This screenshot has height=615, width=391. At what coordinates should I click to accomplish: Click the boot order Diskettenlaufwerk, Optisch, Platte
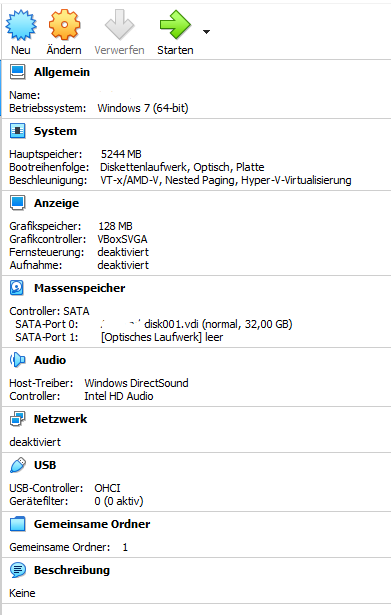point(182,167)
